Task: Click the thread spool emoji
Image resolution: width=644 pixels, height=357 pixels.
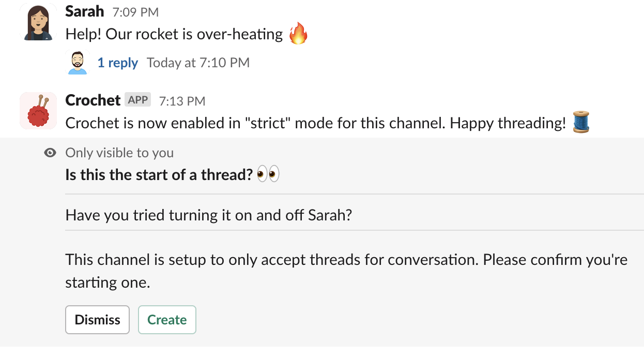Action: (x=581, y=123)
